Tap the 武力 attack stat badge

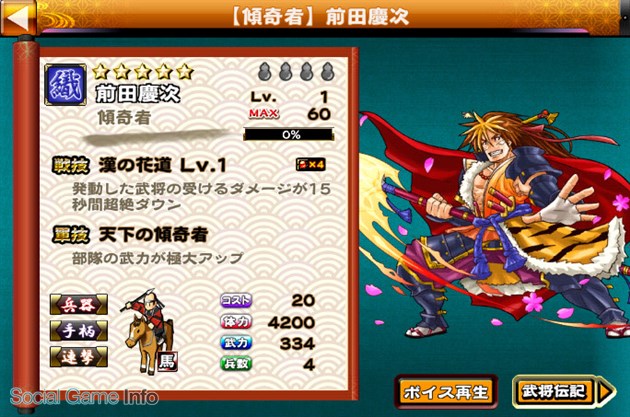pyautogui.click(x=236, y=343)
